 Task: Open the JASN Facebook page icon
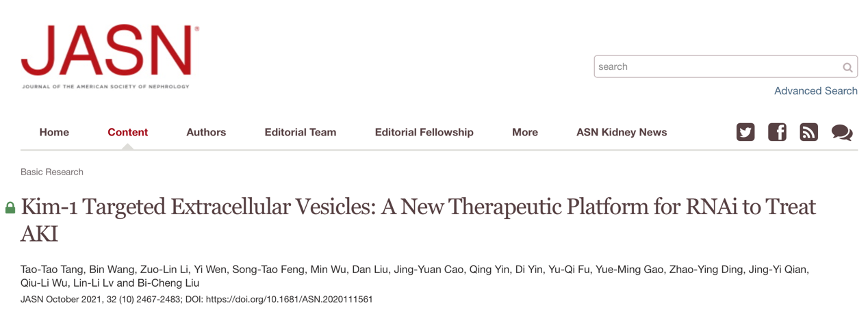777,132
